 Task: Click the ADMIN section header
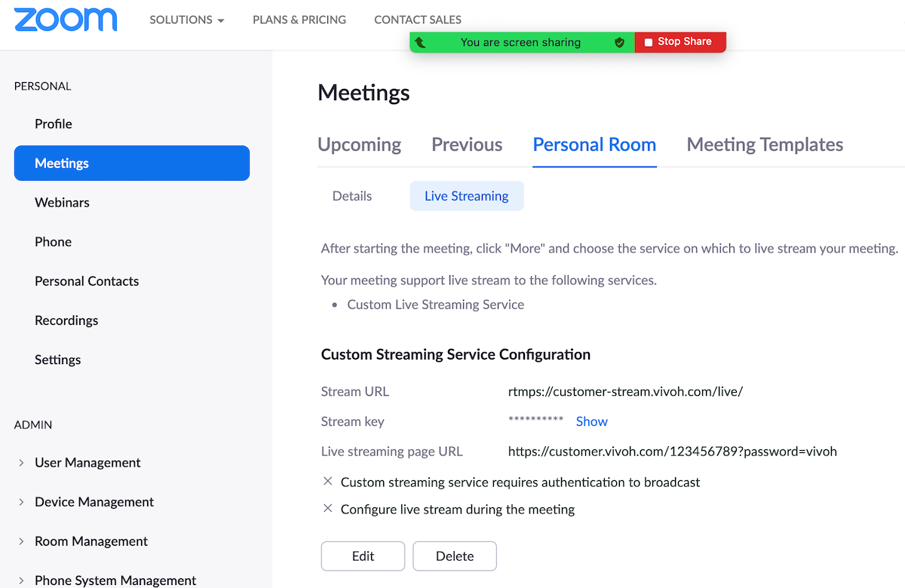(33, 425)
